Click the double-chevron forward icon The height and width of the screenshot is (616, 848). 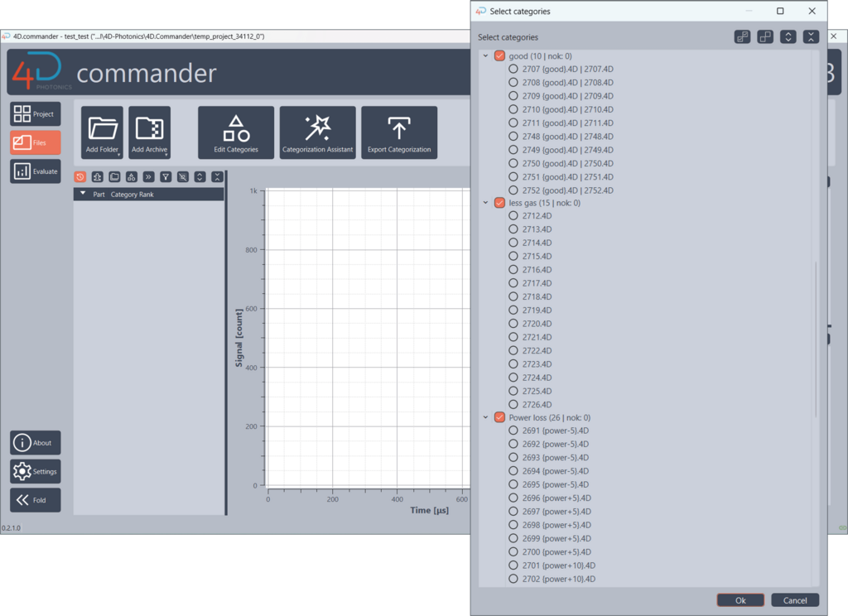[149, 177]
